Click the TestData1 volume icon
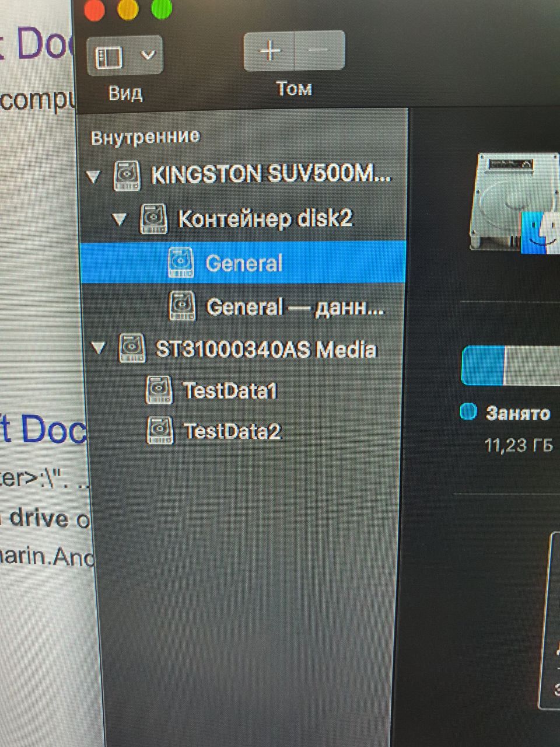 (x=159, y=390)
